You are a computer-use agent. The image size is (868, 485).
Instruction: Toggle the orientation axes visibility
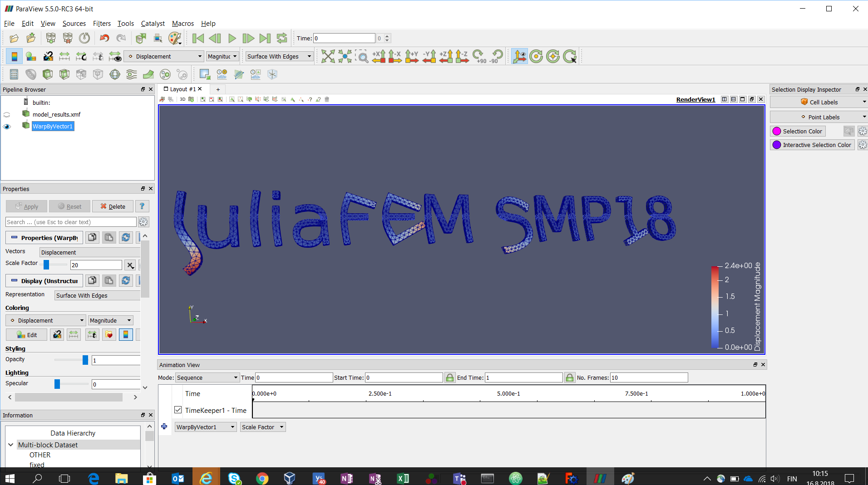[519, 56]
